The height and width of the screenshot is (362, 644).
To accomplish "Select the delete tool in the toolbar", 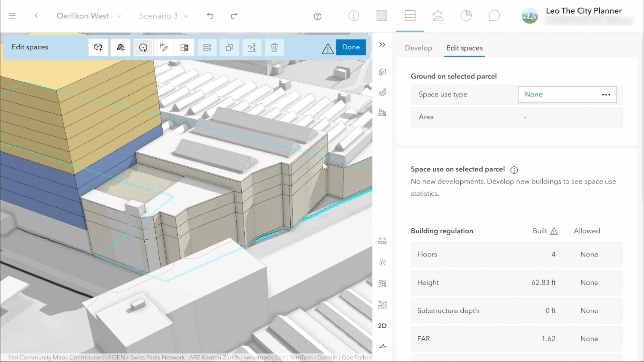I will 274,47.
